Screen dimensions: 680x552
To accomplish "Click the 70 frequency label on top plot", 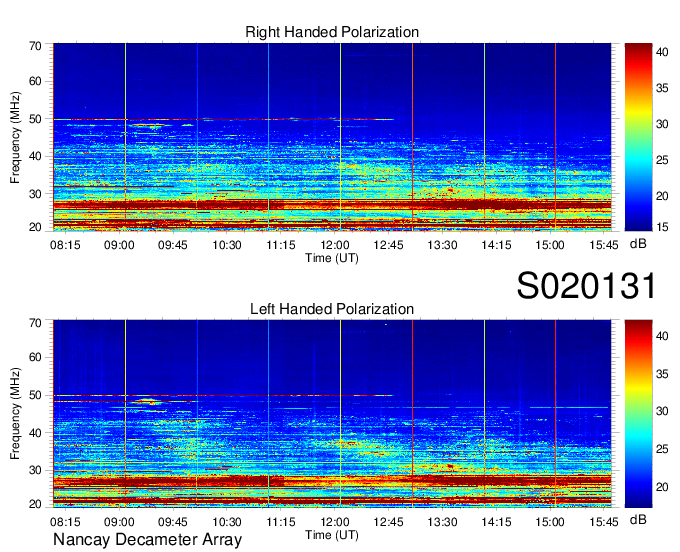I will click(x=35, y=46).
